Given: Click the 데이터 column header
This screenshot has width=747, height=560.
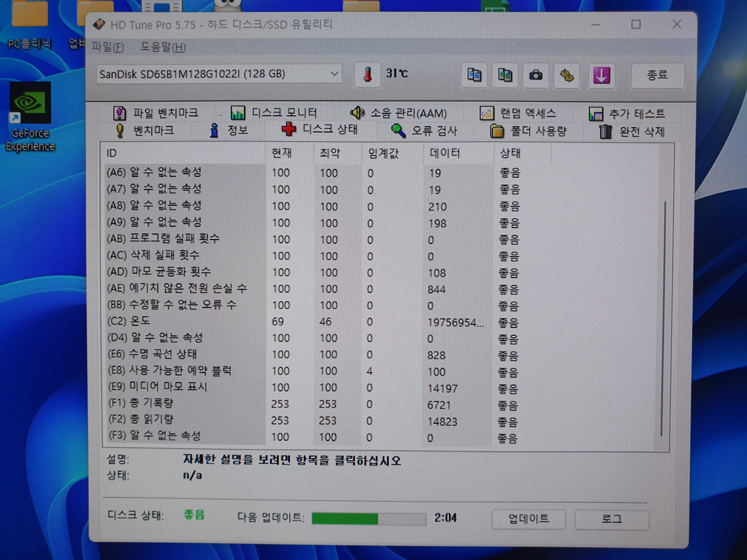Looking at the screenshot, I should pyautogui.click(x=459, y=154).
